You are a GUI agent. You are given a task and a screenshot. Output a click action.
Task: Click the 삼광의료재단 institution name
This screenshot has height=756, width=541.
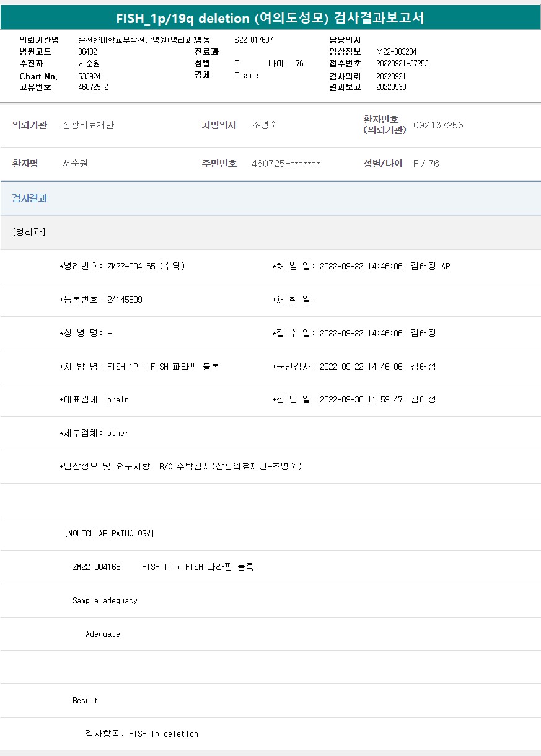click(x=88, y=125)
